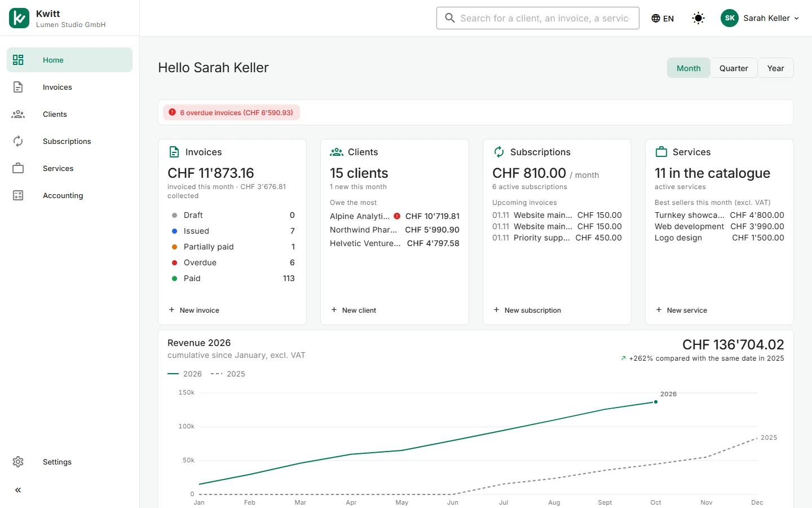The image size is (812, 508).
Task: Go to Clients in sidebar menu
Action: pos(69,114)
